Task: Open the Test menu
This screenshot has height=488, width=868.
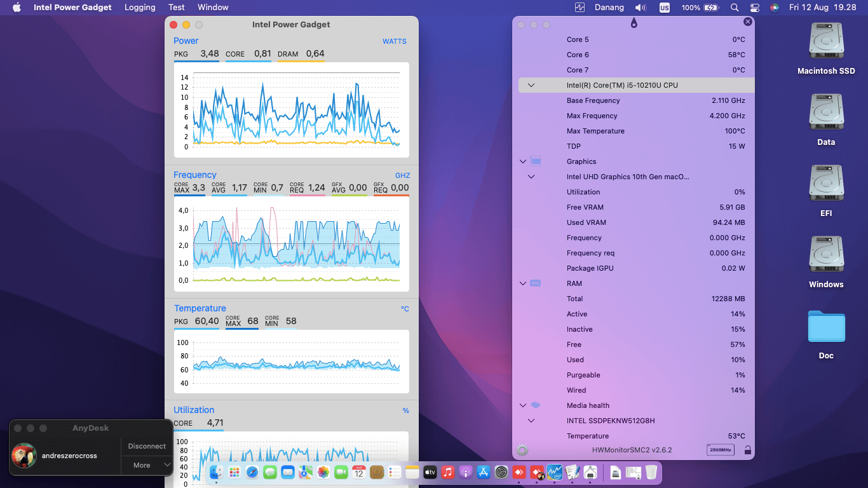Action: pos(177,8)
